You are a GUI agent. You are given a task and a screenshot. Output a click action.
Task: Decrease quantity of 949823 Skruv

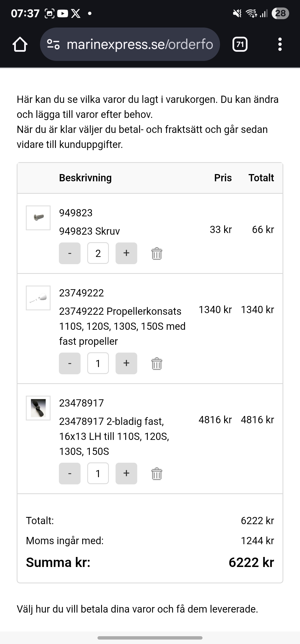pyautogui.click(x=70, y=253)
